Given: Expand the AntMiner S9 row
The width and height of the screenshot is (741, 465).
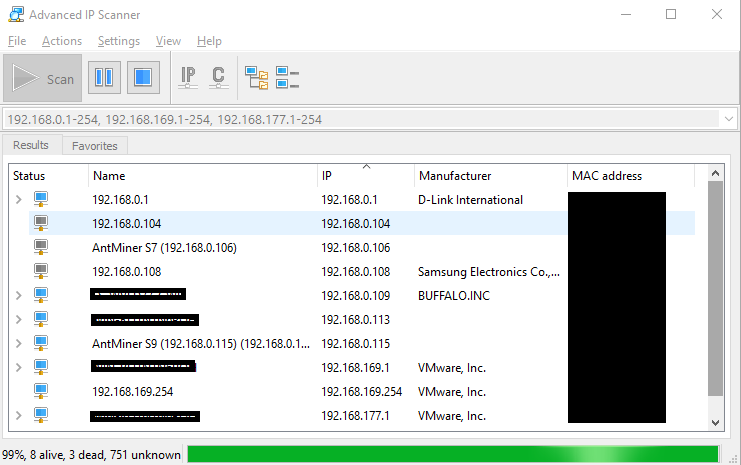Looking at the screenshot, I should click(x=18, y=343).
